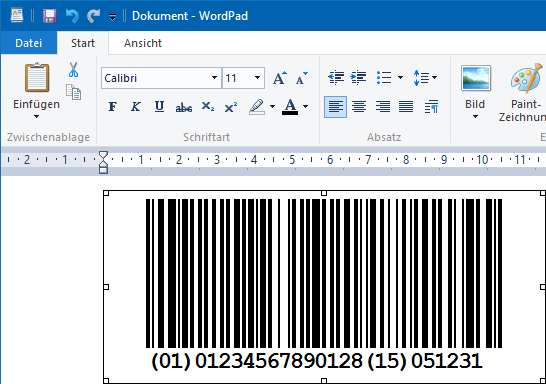Click the bottom middle handle of the barcode
This screenshot has width=546, height=384.
click(324, 381)
